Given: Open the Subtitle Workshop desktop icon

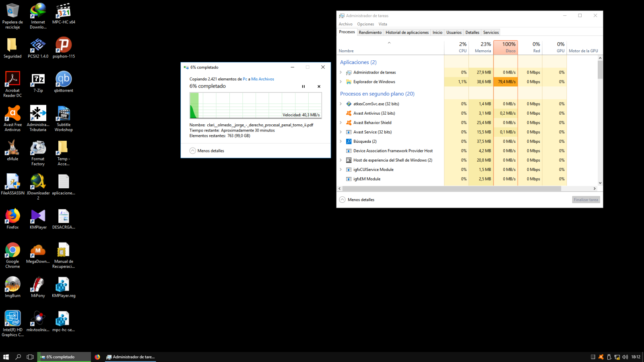Looking at the screenshot, I should (64, 114).
